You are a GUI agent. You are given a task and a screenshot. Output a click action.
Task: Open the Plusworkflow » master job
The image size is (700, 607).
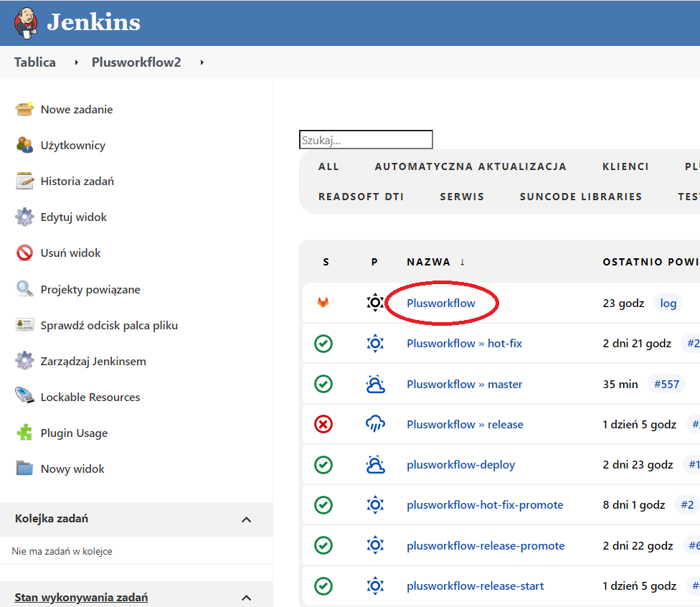click(x=464, y=384)
